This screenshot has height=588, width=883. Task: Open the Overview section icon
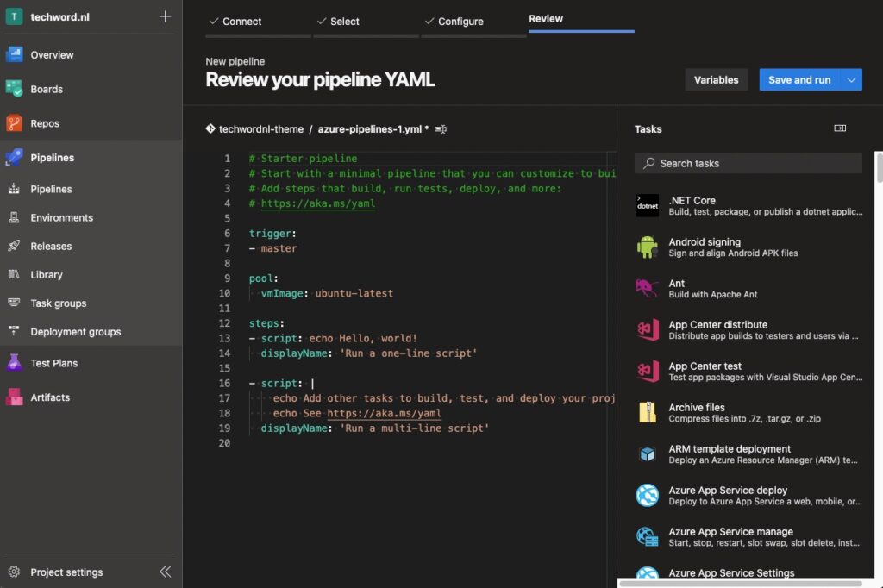(14, 54)
